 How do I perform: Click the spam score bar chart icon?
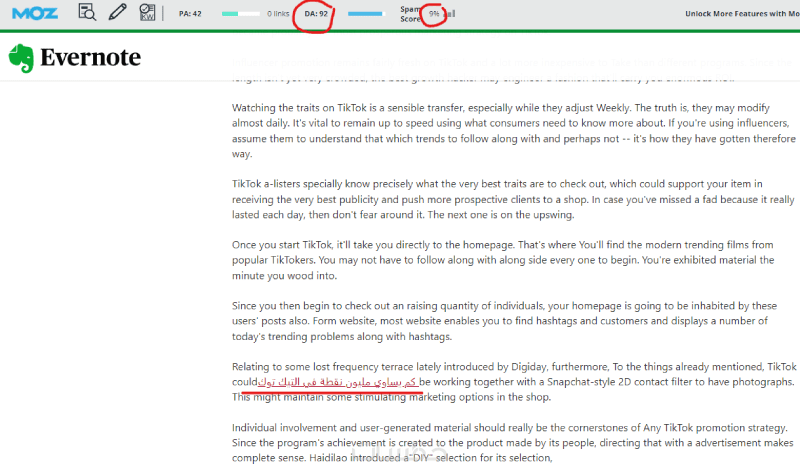tap(451, 13)
